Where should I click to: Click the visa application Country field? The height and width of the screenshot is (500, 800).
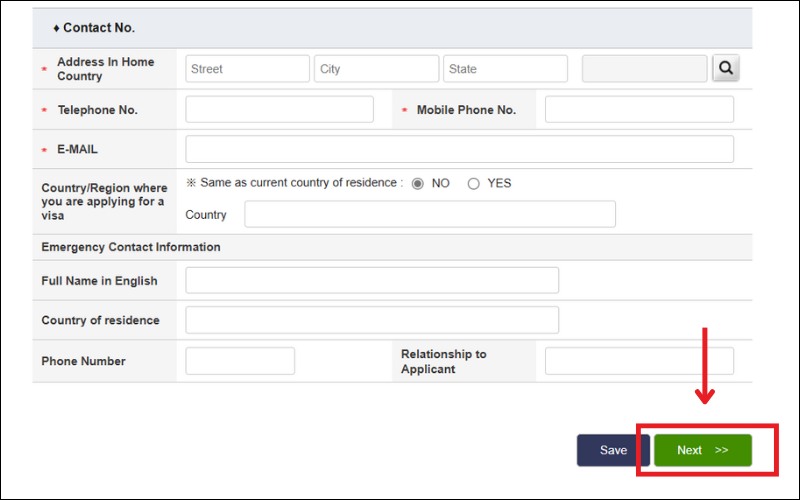pos(430,215)
